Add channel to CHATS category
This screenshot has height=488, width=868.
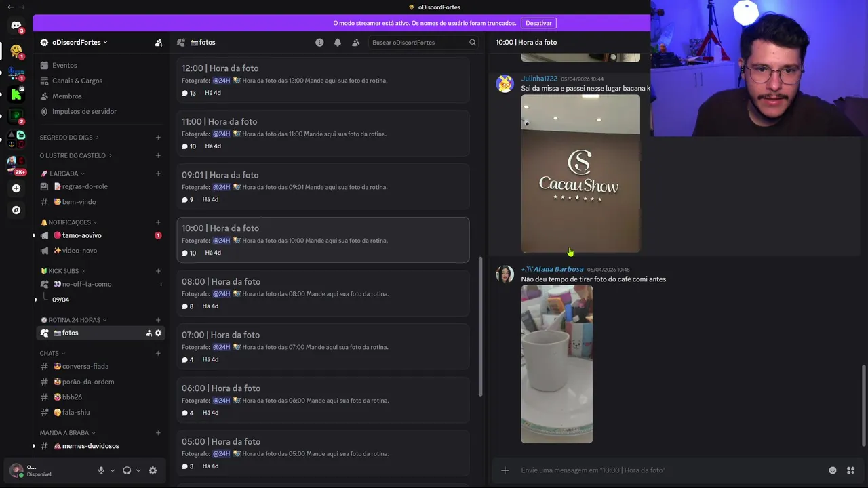point(158,353)
